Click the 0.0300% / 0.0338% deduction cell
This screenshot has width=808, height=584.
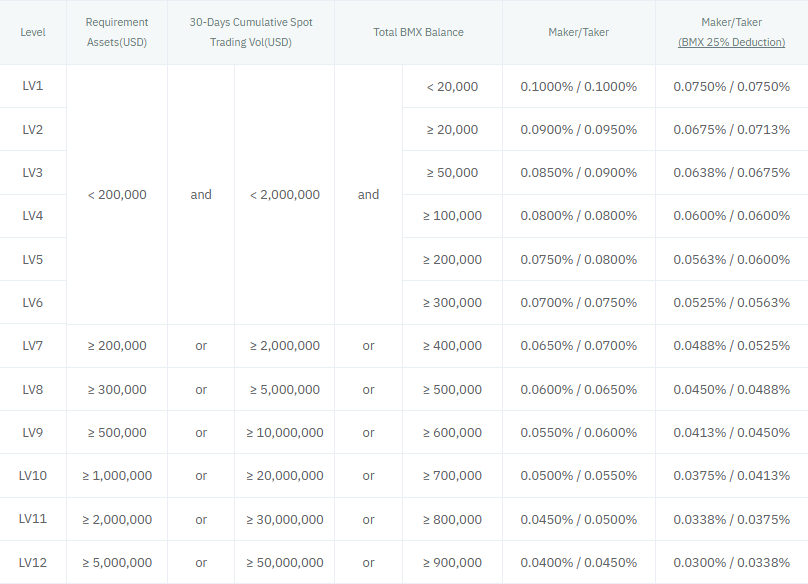tap(730, 562)
